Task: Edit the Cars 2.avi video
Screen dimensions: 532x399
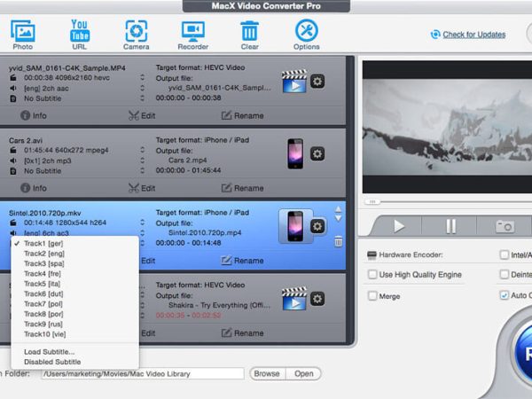Action: click(x=142, y=188)
